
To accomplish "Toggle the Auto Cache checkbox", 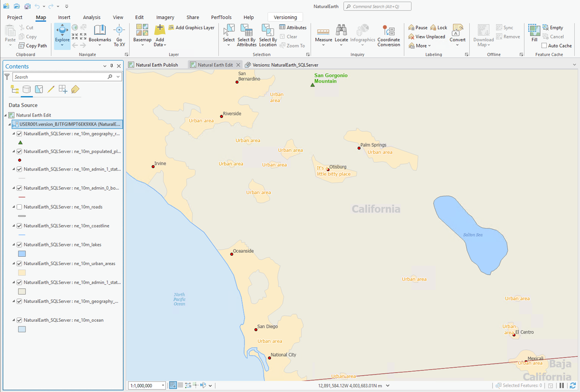I will [x=544, y=46].
